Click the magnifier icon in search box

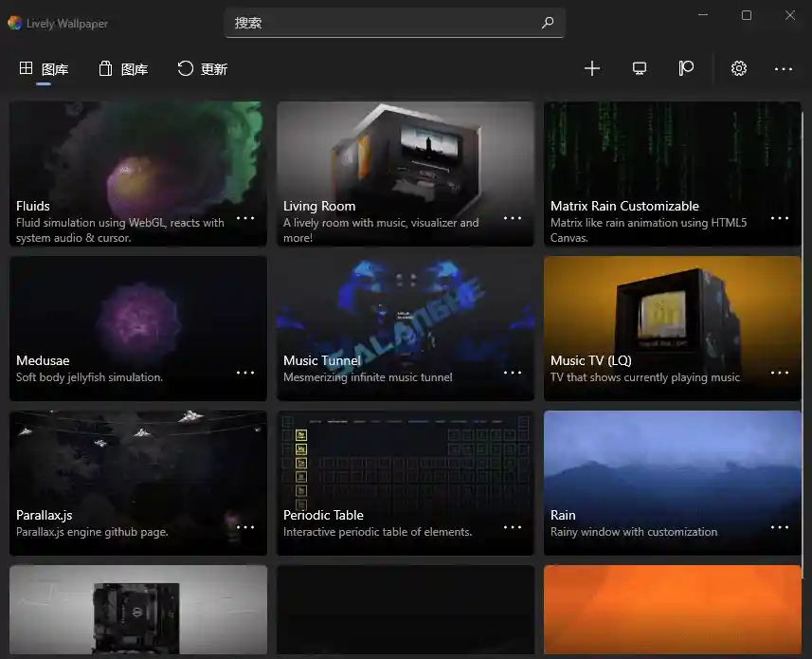[x=548, y=23]
